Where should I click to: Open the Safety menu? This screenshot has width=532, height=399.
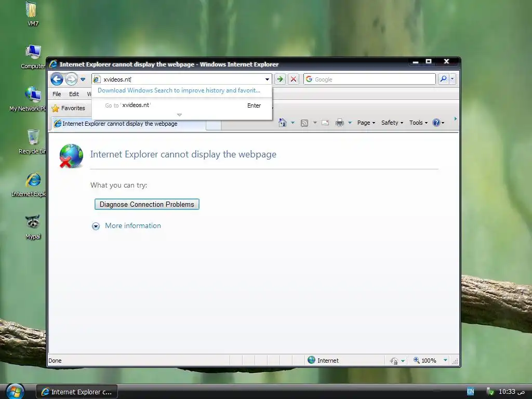point(392,123)
